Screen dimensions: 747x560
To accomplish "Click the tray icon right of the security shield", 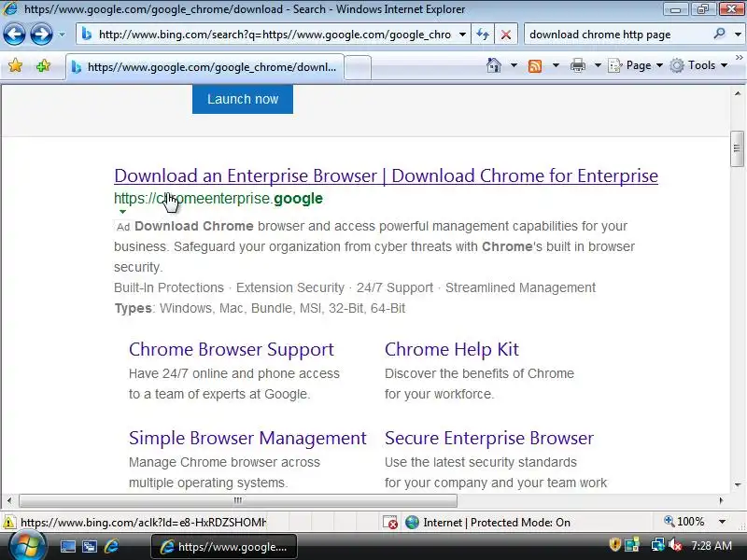I will tap(632, 544).
